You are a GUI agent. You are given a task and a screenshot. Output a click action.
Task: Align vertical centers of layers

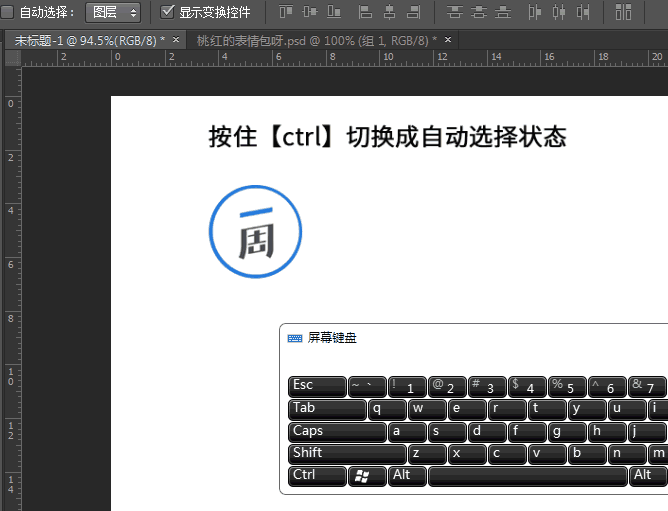coord(310,12)
